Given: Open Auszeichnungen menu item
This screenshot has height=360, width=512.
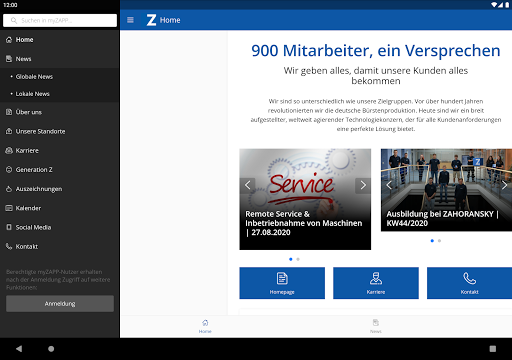Looking at the screenshot, I should 60,189.
